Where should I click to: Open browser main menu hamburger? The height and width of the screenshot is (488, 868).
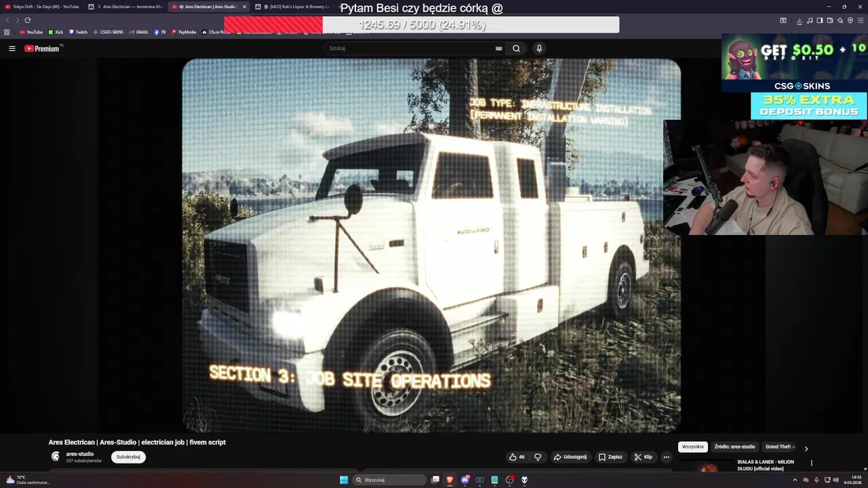(861, 20)
